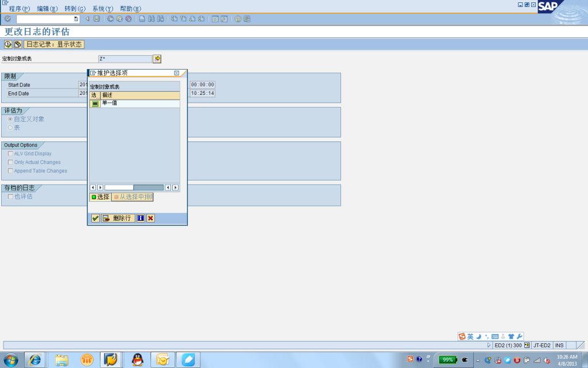
Task: Open the 系统(Y) menu
Action: click(x=103, y=9)
